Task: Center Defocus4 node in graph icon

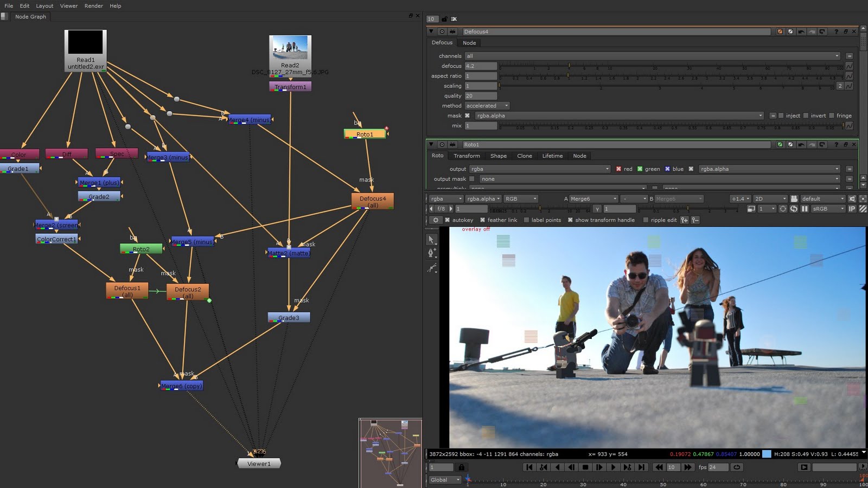Action: coord(442,31)
